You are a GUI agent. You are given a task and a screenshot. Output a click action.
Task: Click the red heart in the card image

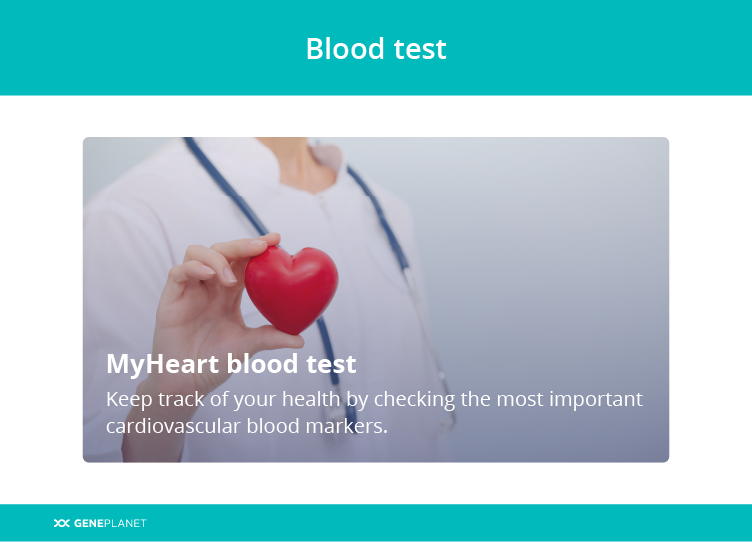pyautogui.click(x=292, y=290)
